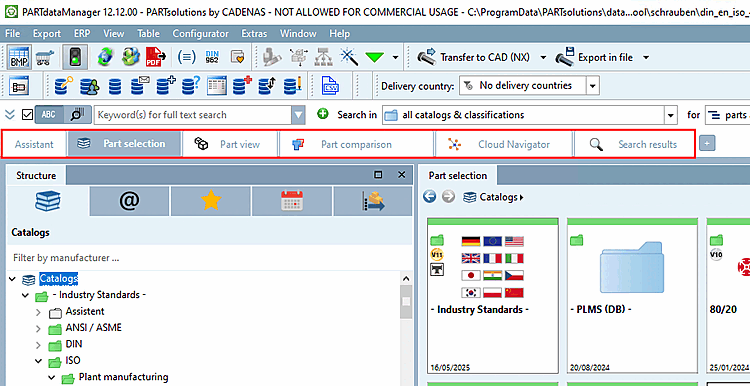Screen dimensions: 750x386
Task: Click the green plus icon before Search in
Action: [x=323, y=114]
